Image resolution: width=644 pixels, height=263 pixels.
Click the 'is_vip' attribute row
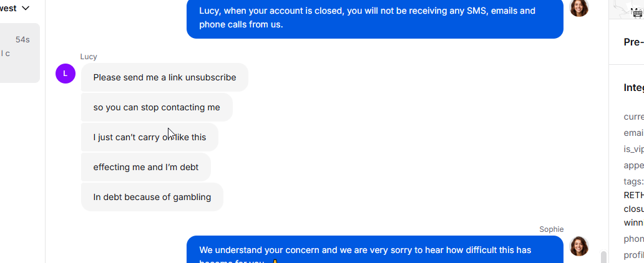(x=634, y=150)
